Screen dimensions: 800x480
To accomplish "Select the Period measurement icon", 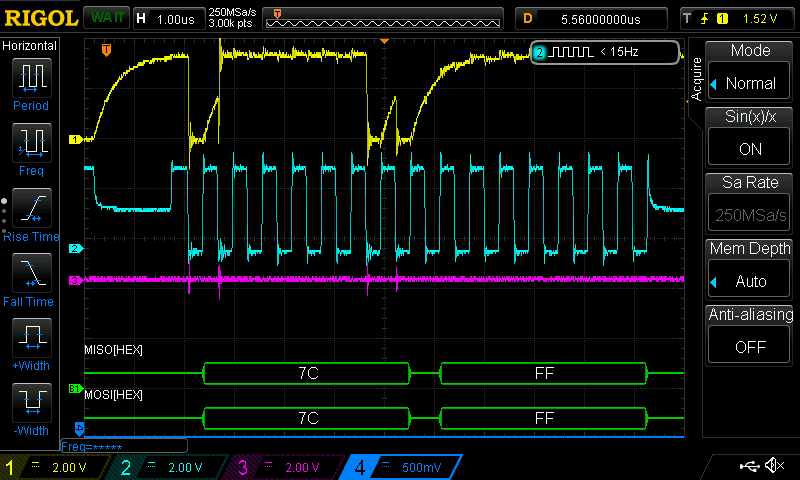I will click(x=32, y=78).
